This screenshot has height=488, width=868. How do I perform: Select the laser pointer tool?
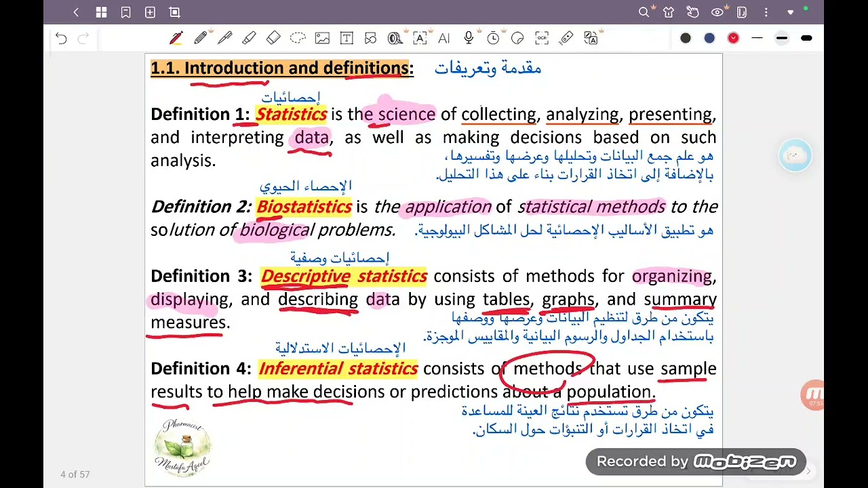[x=566, y=38]
